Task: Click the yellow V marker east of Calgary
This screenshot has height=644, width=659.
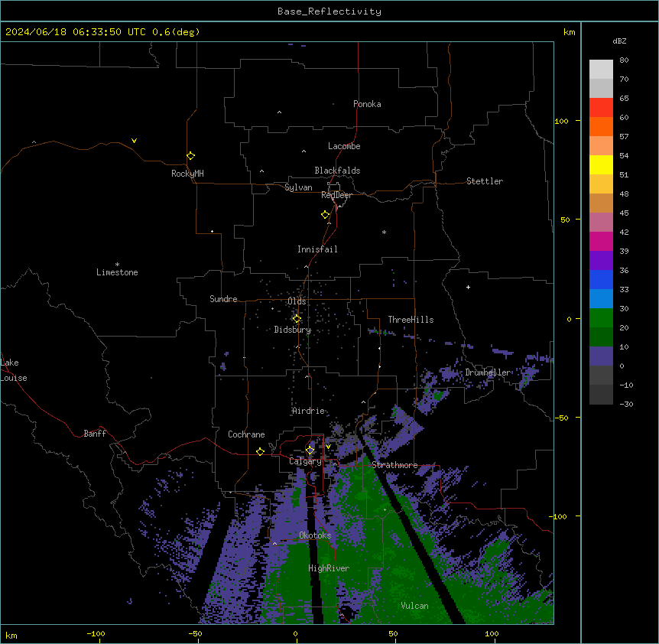Action: coord(328,447)
